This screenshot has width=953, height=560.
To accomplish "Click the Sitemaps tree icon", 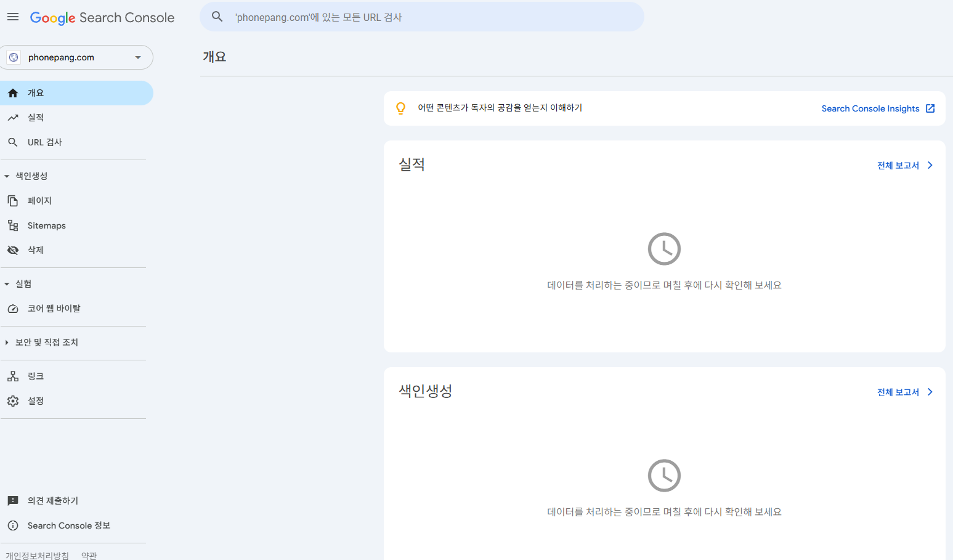I will (x=13, y=225).
